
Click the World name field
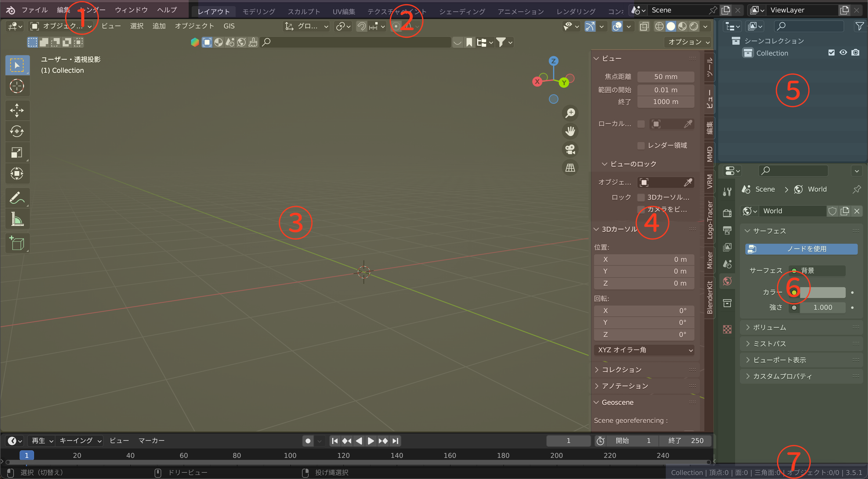[793, 211]
